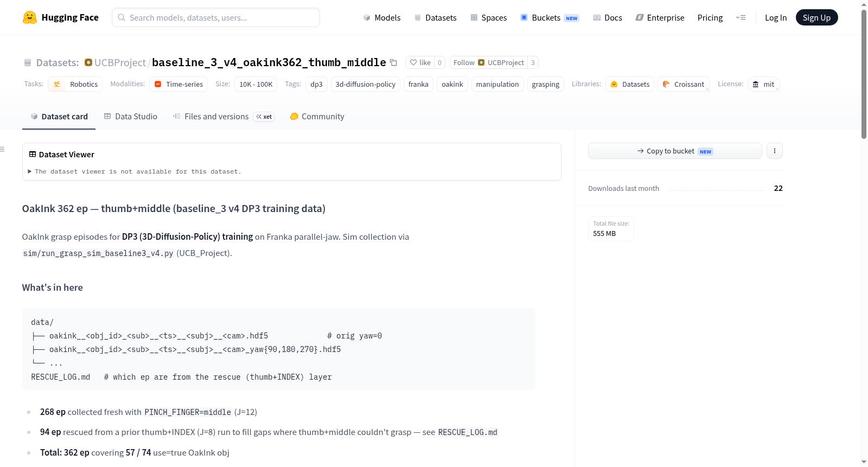Click the UCBProject follower count 3
The image size is (868, 467).
[533, 62]
